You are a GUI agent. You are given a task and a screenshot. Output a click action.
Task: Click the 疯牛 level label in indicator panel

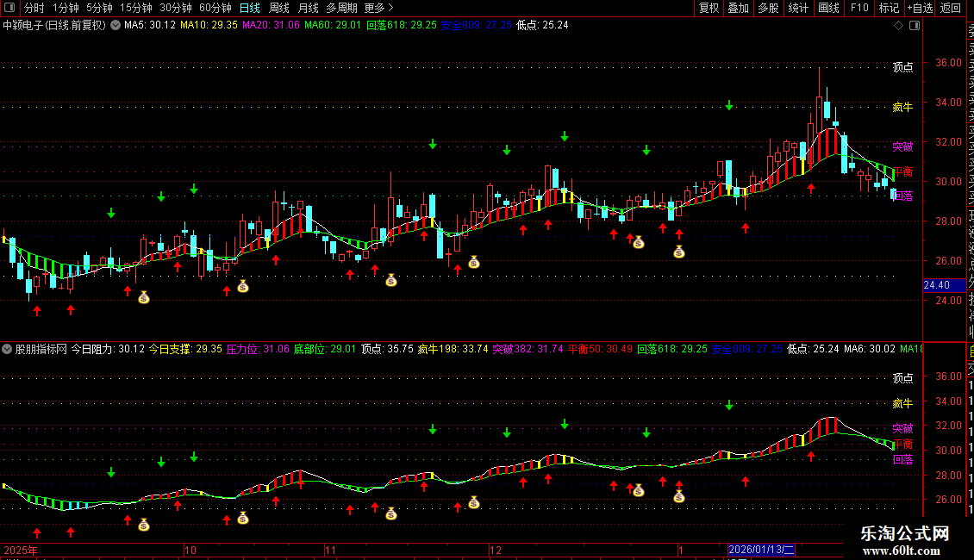click(902, 403)
